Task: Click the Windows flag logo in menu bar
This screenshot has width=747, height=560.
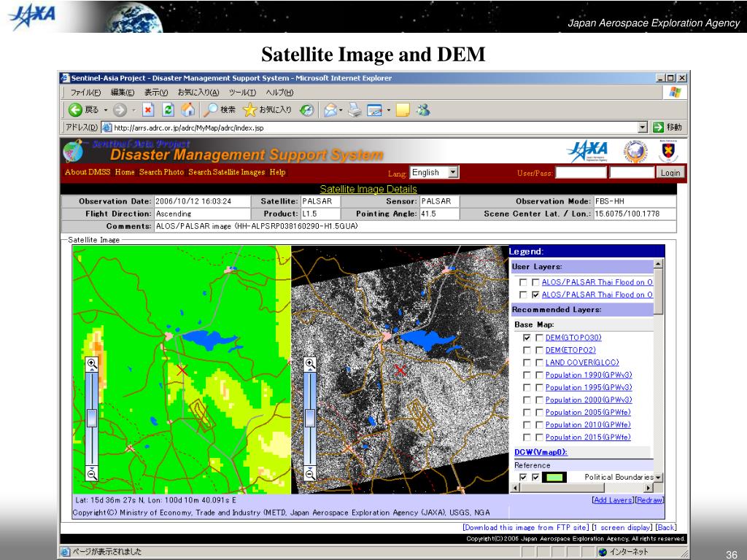Action: click(x=675, y=93)
